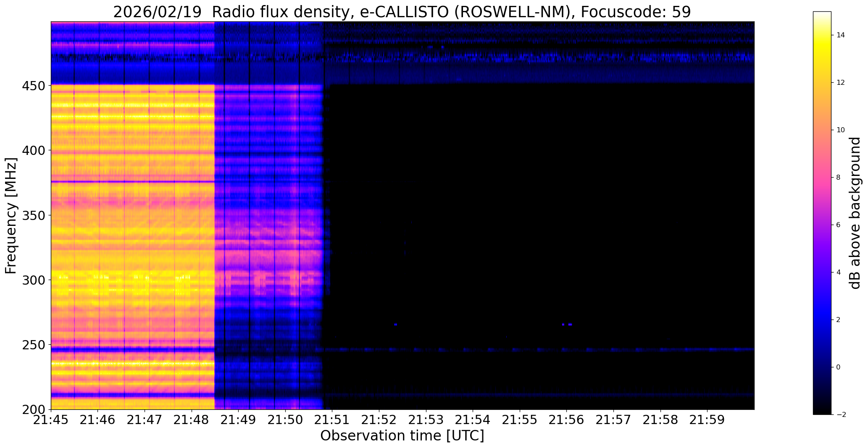Click the double blue blip near 21:56
The height and width of the screenshot is (448, 868).
point(567,325)
